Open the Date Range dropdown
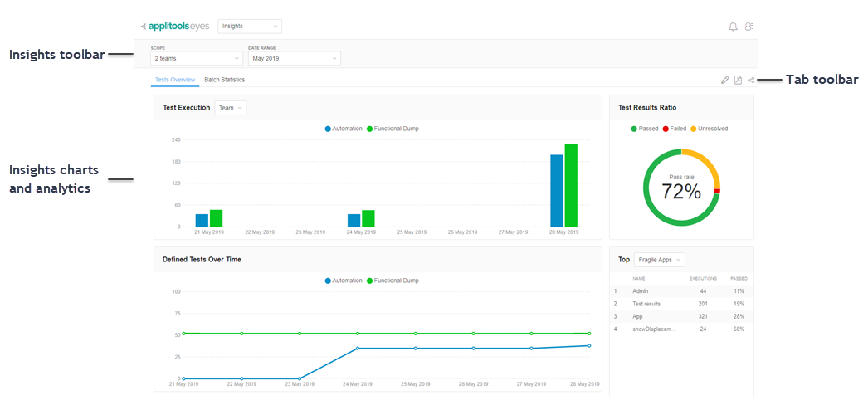 click(294, 59)
